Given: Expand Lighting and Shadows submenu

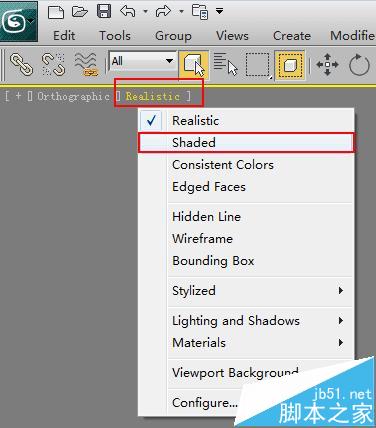Looking at the screenshot, I should click(246, 321).
